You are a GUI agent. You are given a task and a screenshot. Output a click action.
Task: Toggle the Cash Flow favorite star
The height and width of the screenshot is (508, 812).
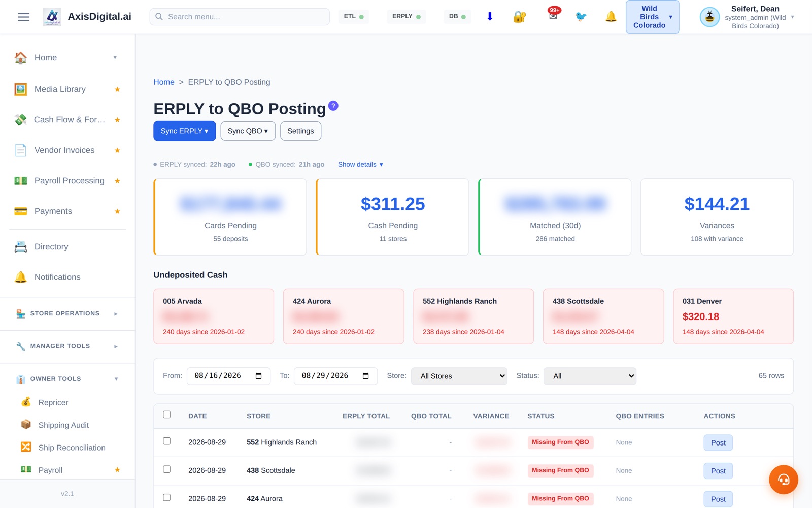click(117, 120)
